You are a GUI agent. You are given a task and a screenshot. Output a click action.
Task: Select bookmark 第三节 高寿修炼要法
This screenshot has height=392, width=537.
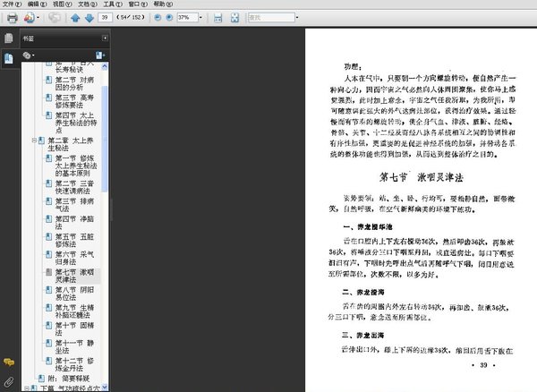point(74,101)
